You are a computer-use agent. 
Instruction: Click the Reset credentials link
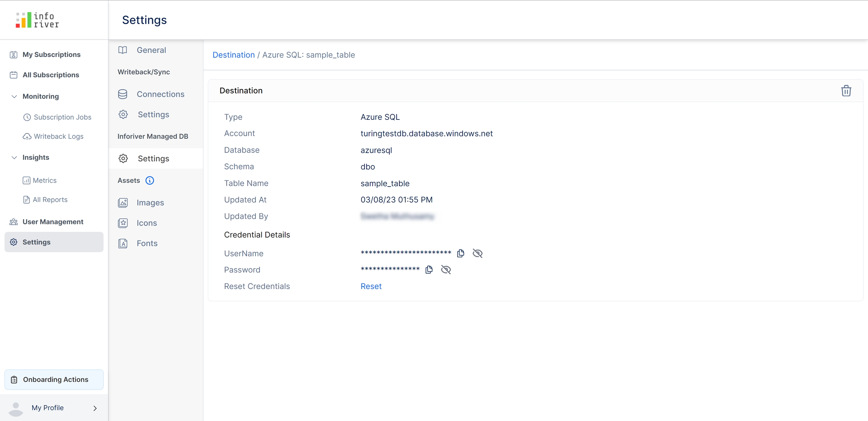[371, 286]
